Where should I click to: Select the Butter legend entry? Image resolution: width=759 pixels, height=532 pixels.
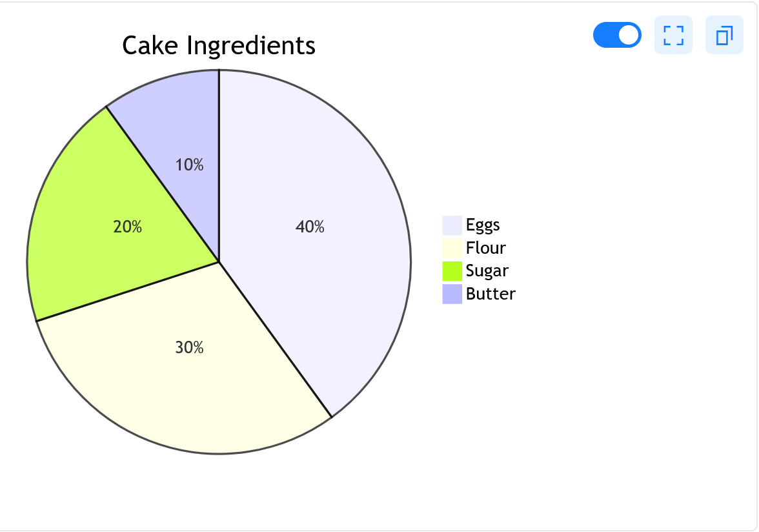[490, 294]
